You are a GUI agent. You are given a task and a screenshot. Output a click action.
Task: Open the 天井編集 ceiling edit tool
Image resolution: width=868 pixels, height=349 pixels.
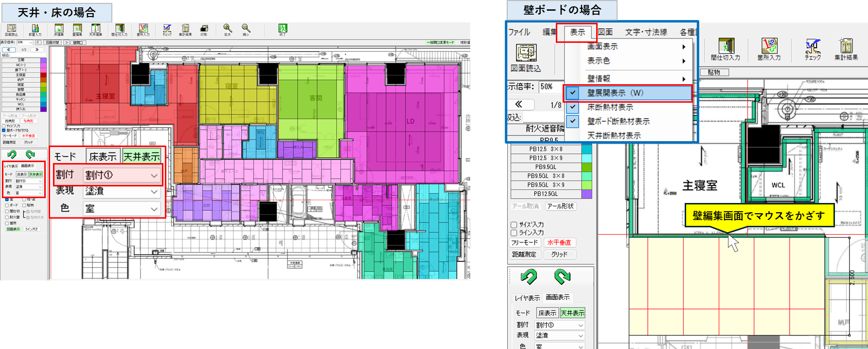click(x=96, y=30)
